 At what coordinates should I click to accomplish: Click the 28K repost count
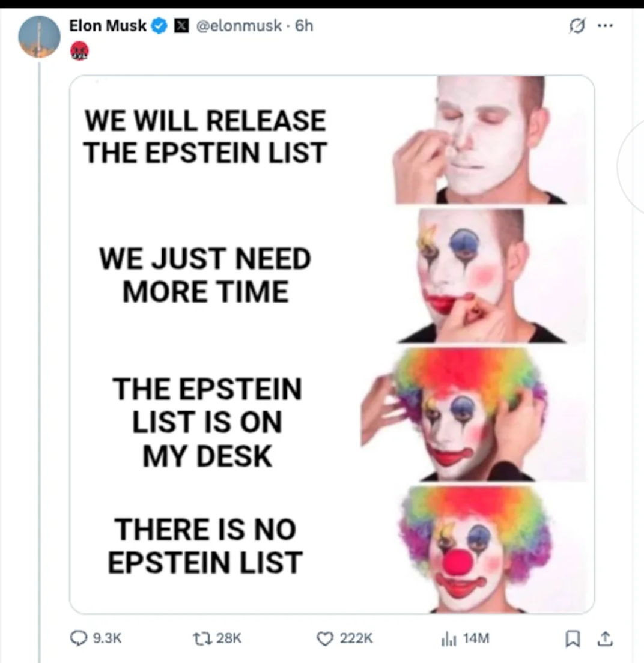pos(228,638)
